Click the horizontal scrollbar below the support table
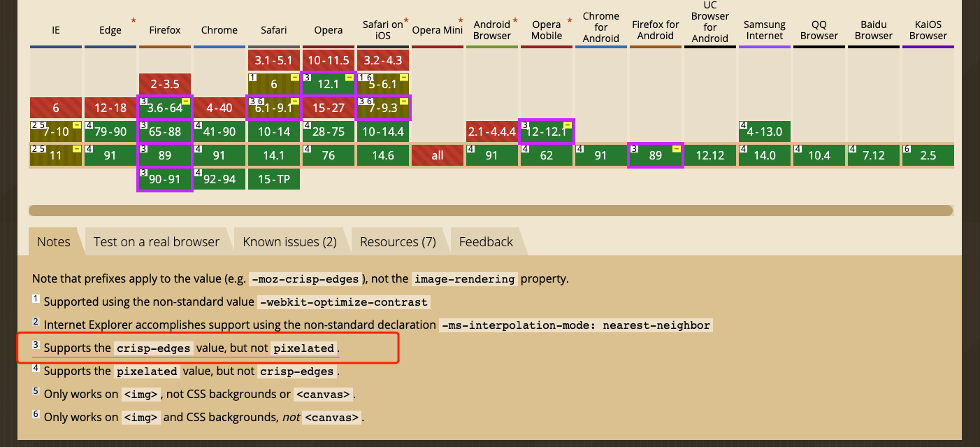Viewport: 980px width, 447px height. click(x=491, y=211)
